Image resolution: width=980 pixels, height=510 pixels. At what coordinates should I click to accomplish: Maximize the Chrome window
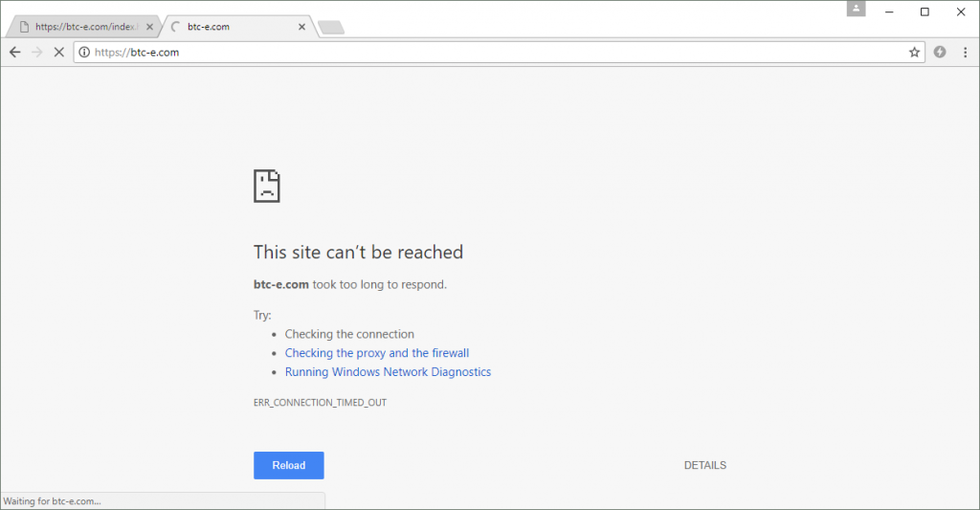click(925, 11)
